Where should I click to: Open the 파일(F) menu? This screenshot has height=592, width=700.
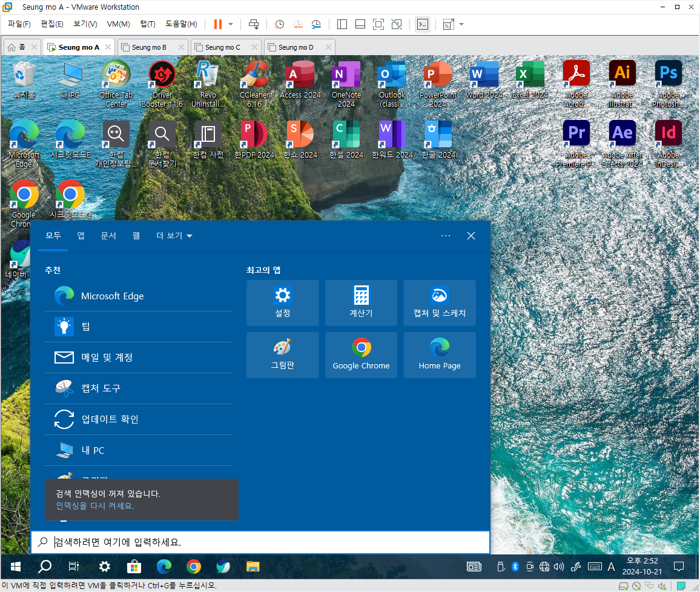[x=19, y=24]
